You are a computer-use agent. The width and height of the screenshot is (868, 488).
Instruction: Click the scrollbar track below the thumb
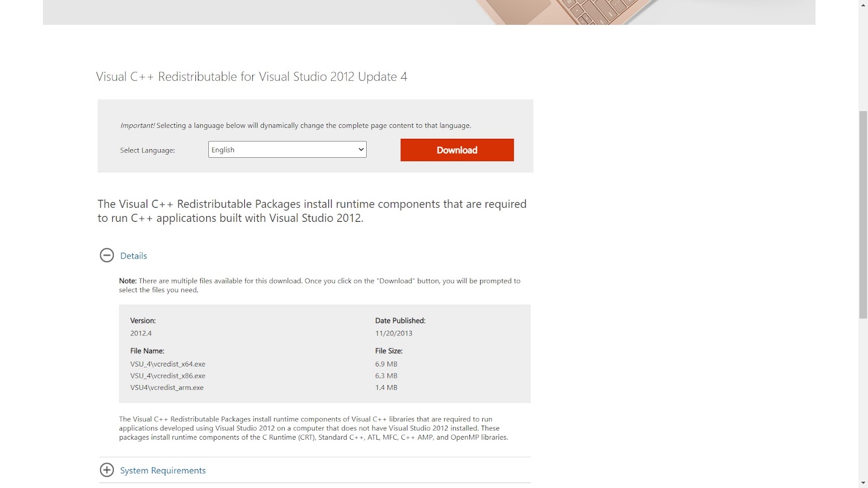[x=863, y=399]
